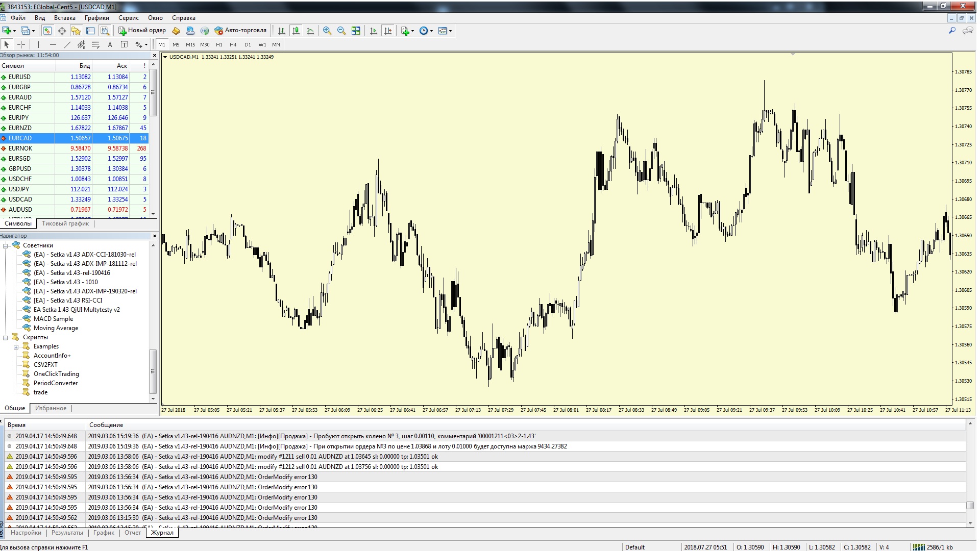Toggle the Terminal window toolbar icon

tap(90, 31)
